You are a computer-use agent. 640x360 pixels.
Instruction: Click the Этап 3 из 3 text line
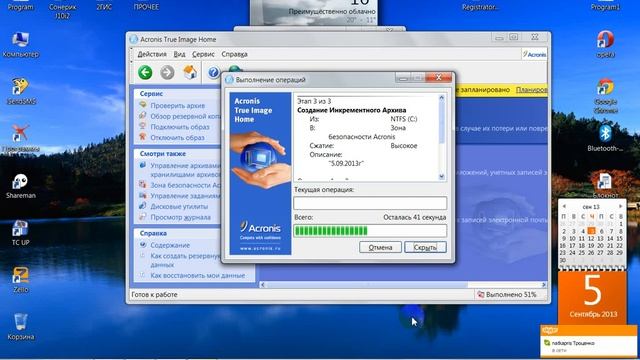[x=314, y=101]
